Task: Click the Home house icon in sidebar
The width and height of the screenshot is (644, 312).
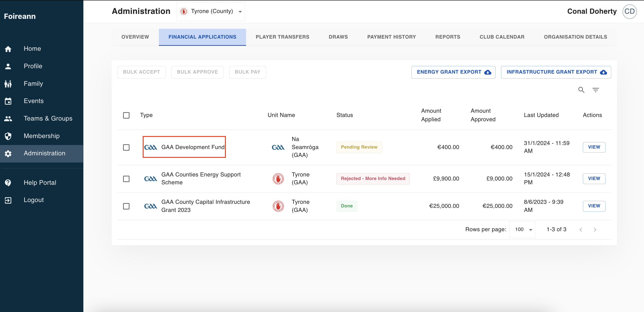Action: pos(8,49)
